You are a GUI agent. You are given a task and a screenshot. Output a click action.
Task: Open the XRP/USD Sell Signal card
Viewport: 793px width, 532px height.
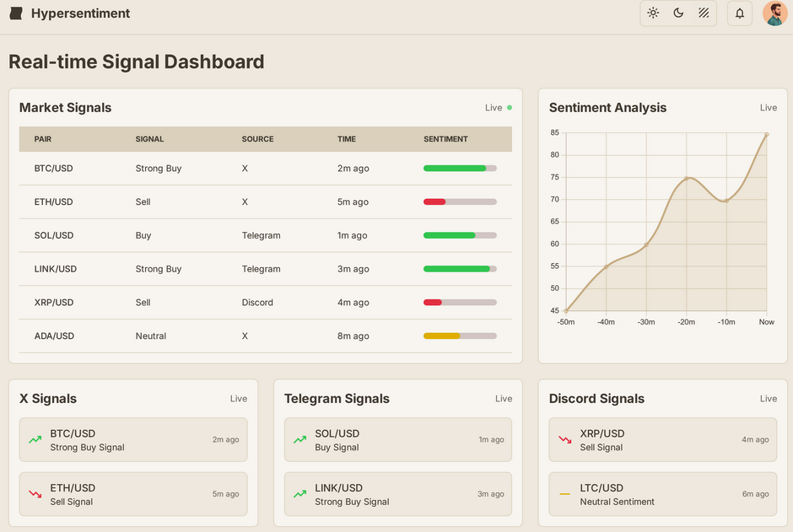point(662,440)
